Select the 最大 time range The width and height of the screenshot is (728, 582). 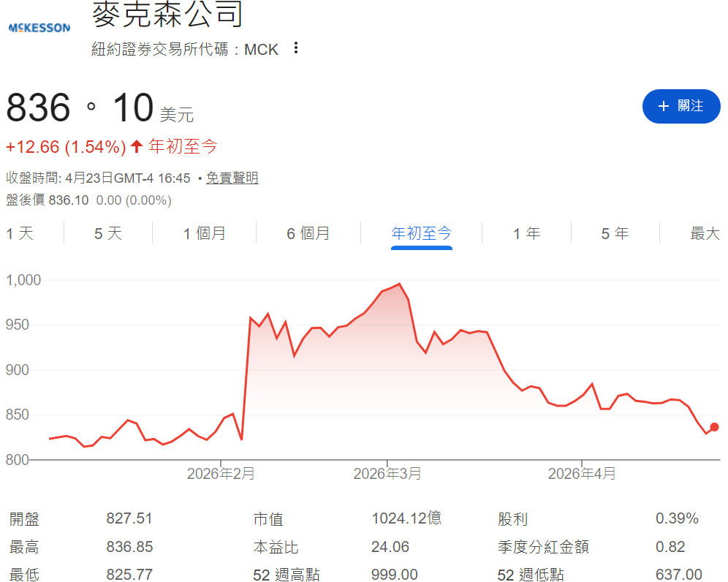703,233
